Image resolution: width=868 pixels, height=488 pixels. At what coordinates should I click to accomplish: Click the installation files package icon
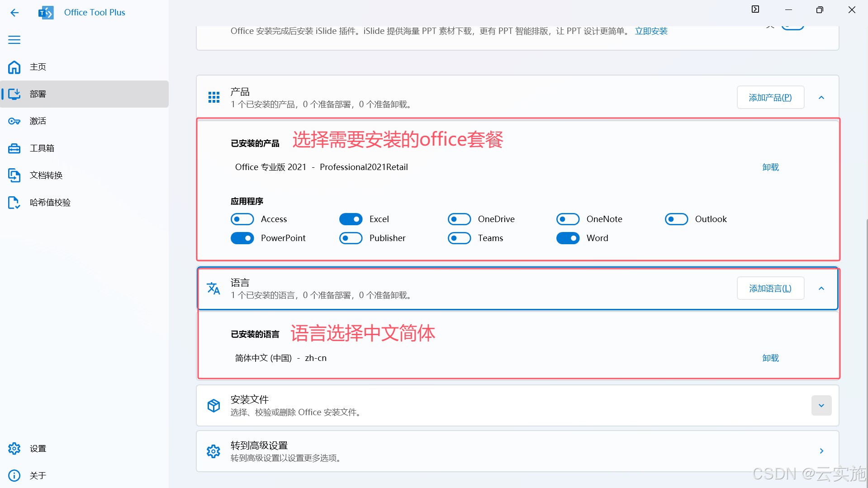[213, 406]
